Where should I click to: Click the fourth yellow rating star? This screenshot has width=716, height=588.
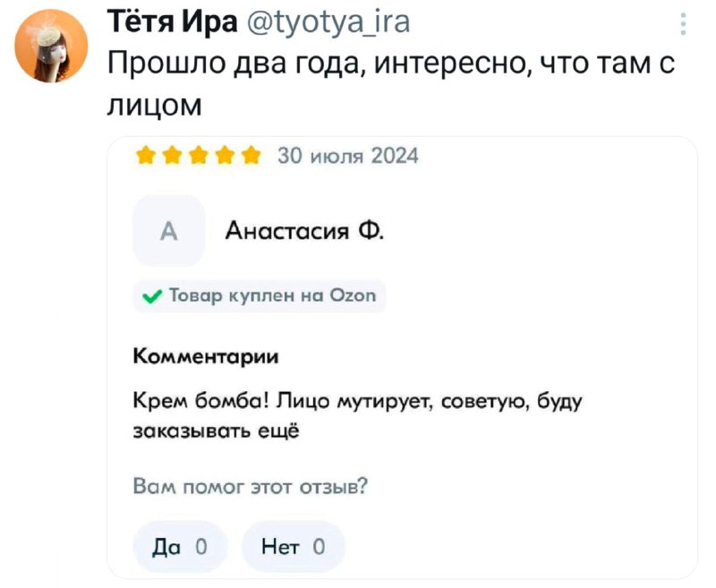coord(224,157)
